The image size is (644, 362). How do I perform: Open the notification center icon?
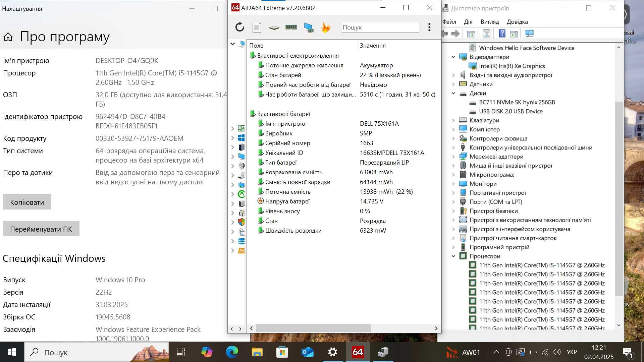click(x=628, y=352)
